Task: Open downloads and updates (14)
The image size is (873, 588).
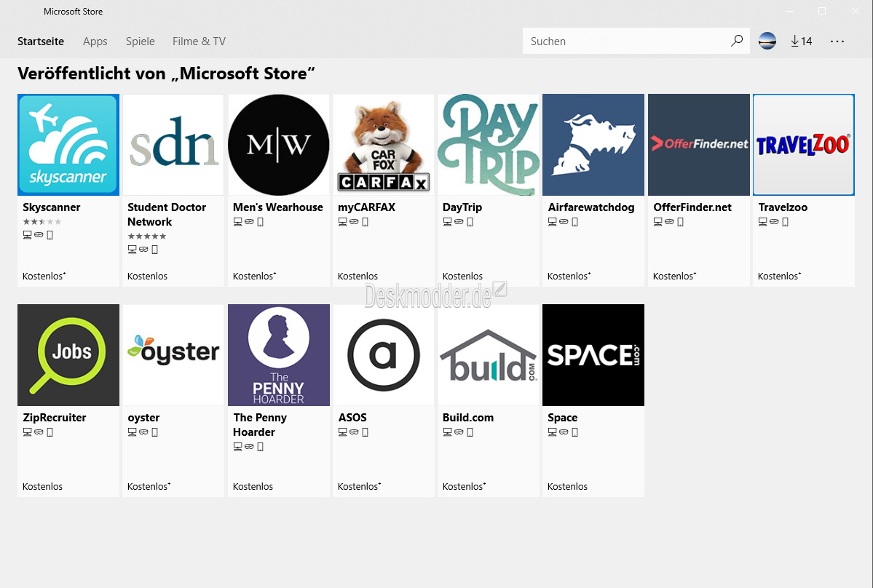Action: (x=801, y=41)
